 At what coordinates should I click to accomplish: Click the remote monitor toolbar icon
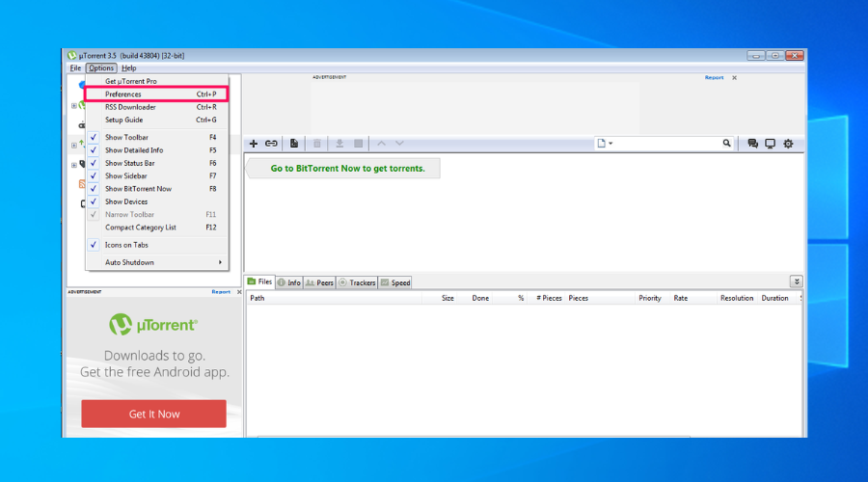(x=770, y=144)
